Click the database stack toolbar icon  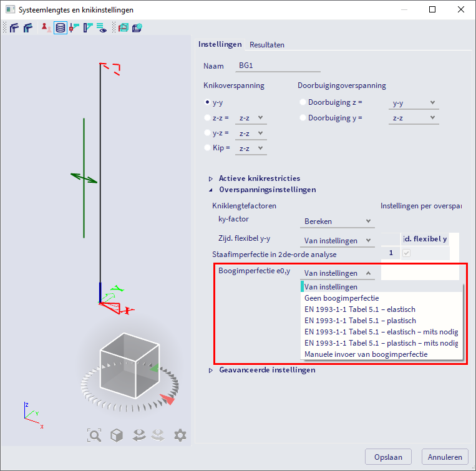tap(60, 28)
